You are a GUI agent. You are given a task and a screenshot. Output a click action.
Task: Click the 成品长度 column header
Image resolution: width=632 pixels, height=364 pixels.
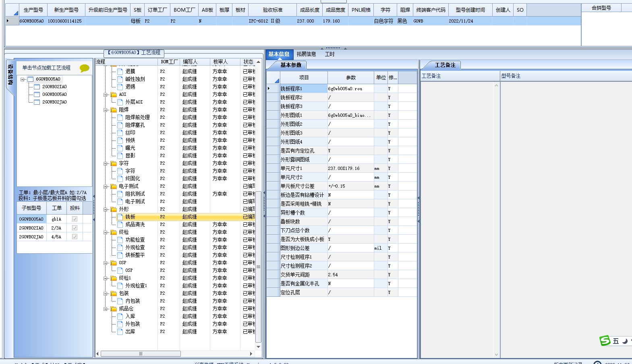pyautogui.click(x=309, y=10)
